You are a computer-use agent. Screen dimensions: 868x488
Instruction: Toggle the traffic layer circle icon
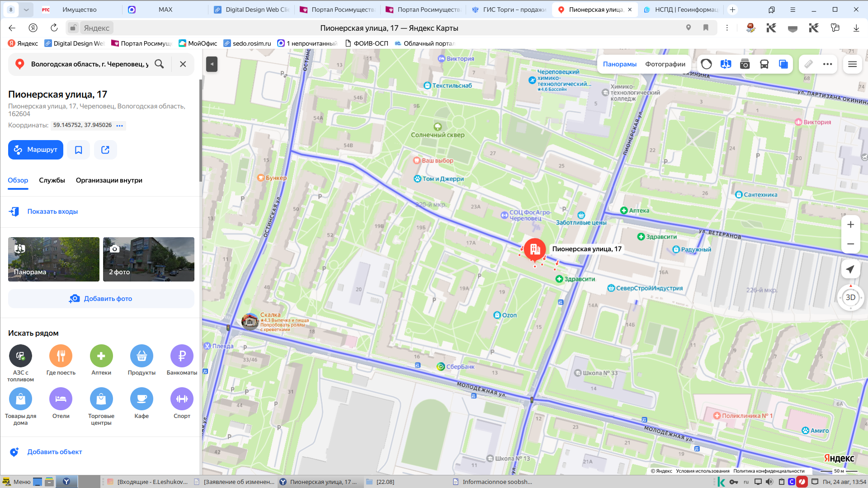[706, 64]
